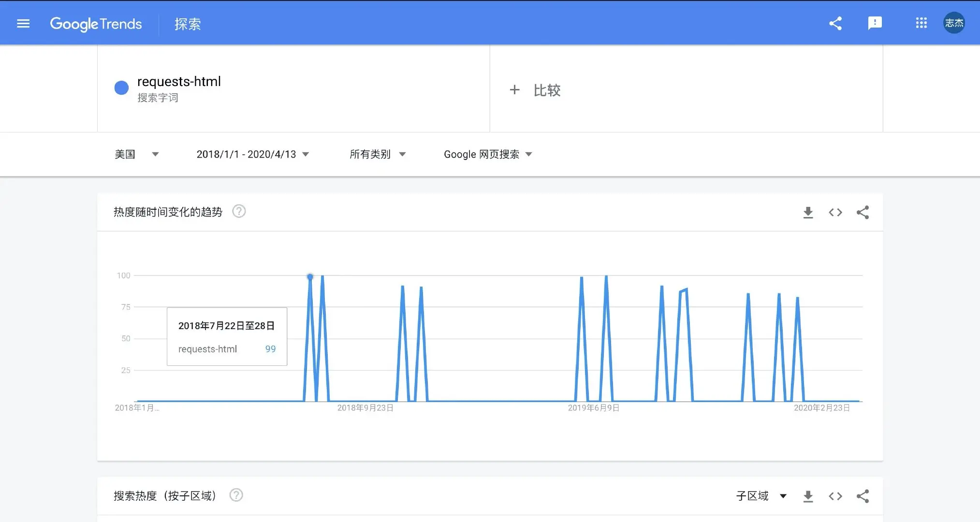This screenshot has width=980, height=522.
Task: Open the send feedback icon
Action: [875, 23]
